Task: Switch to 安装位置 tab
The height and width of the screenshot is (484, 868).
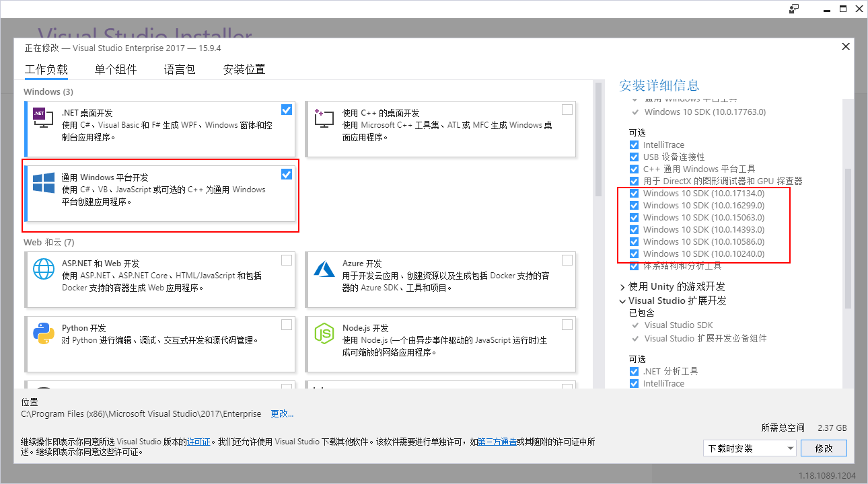Action: (244, 69)
